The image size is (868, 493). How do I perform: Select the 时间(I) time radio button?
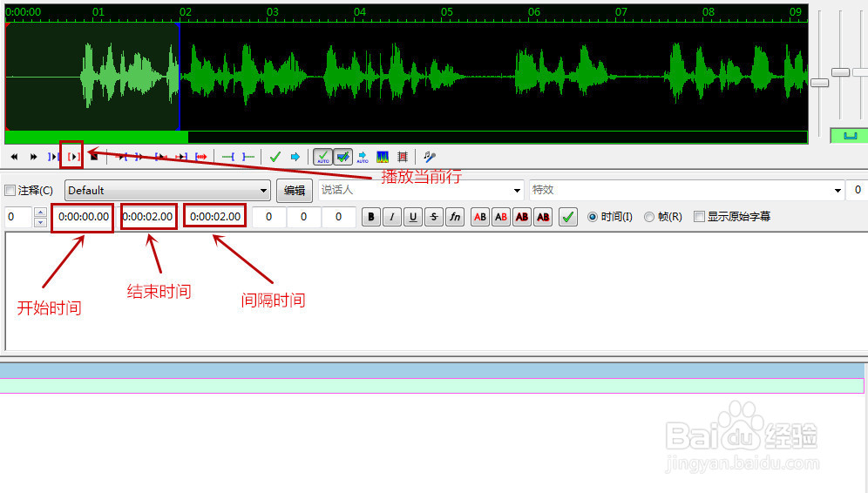coord(593,217)
